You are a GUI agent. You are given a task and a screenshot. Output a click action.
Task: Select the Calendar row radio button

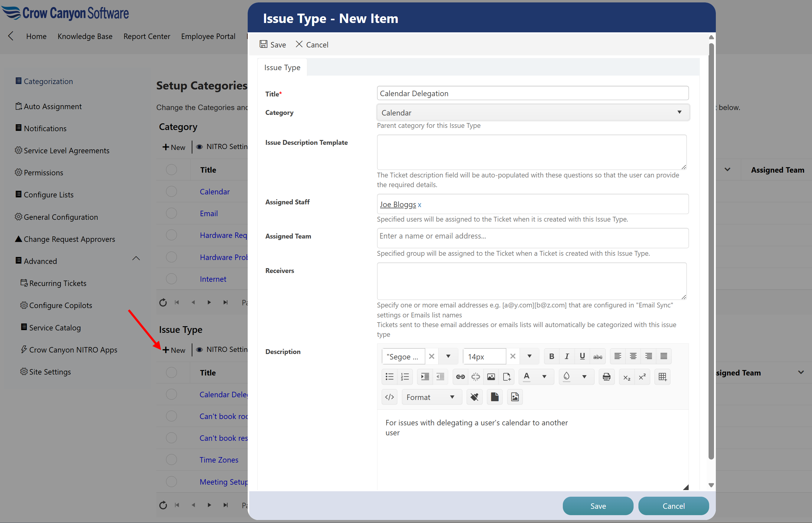(171, 192)
